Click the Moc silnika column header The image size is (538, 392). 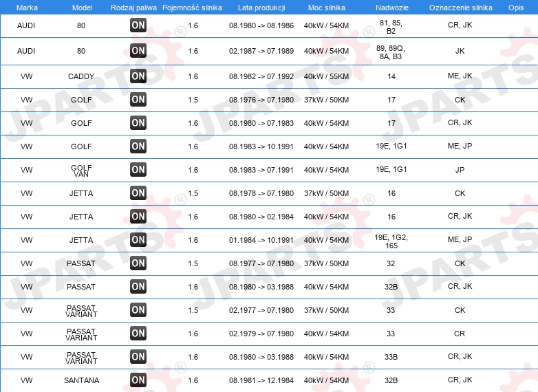tap(326, 8)
